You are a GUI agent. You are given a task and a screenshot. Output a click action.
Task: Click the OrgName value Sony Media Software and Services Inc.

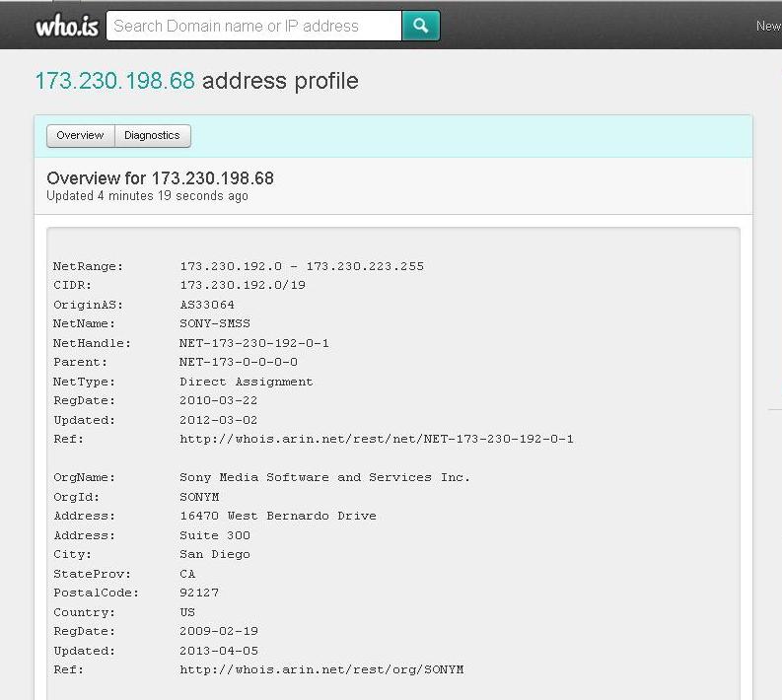pos(324,477)
